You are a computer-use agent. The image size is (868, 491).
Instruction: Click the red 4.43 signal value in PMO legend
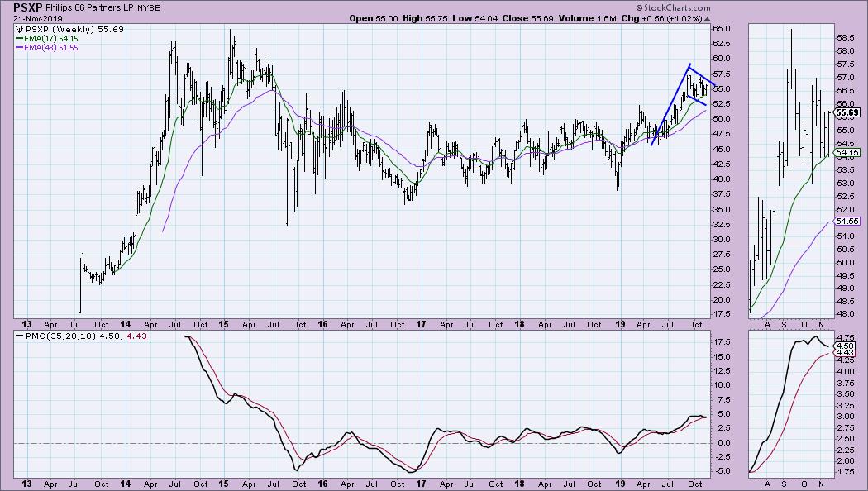(x=136, y=336)
